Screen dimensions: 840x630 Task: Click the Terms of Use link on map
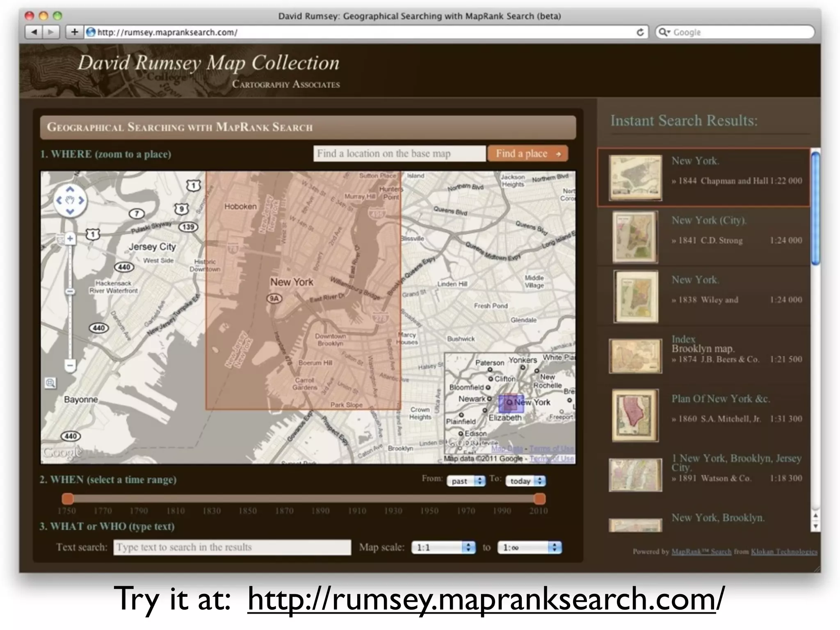[552, 459]
